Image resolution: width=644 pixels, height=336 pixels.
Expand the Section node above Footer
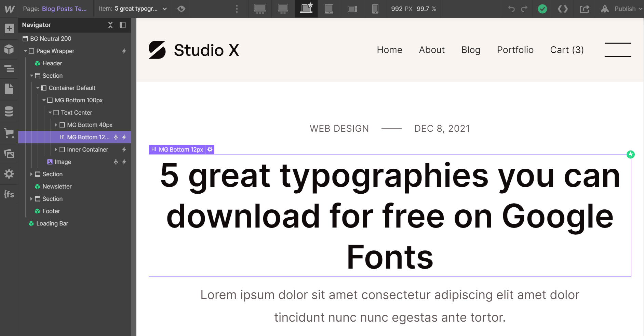(31, 199)
